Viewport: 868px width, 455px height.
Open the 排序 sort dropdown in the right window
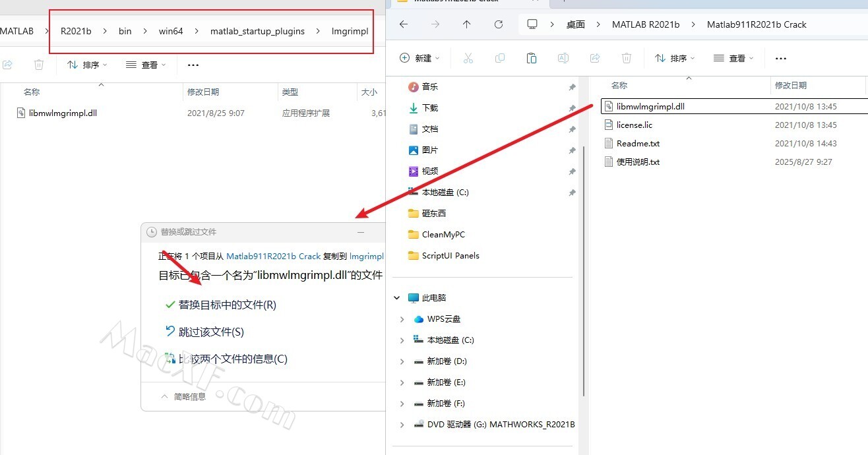pos(675,58)
